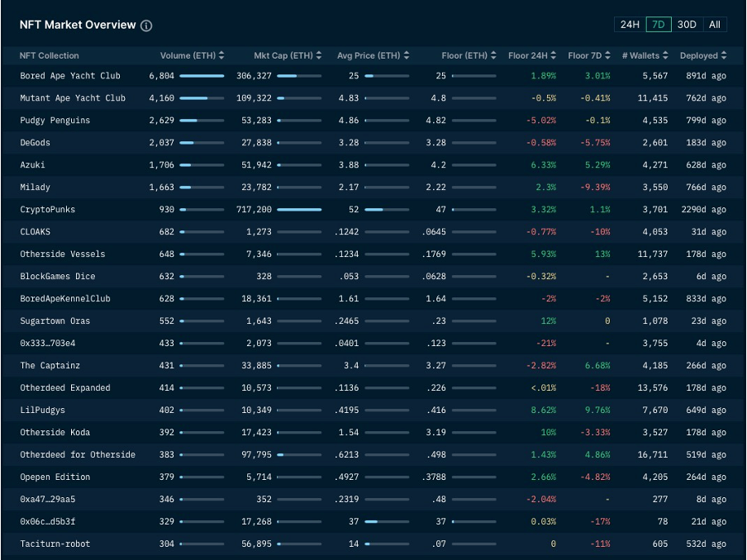Click the 16,711 wallets value

pyautogui.click(x=653, y=455)
